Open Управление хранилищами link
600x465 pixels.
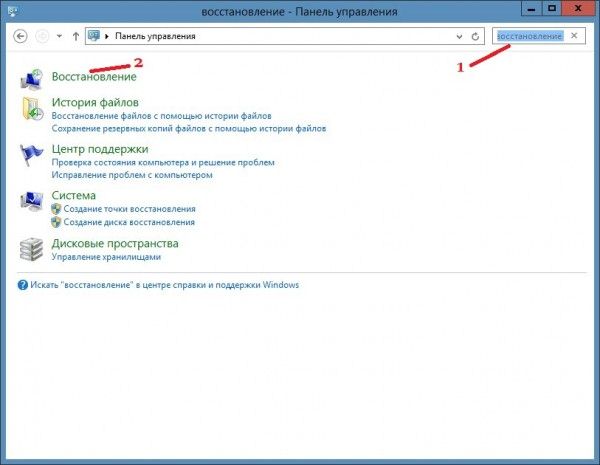[106, 257]
